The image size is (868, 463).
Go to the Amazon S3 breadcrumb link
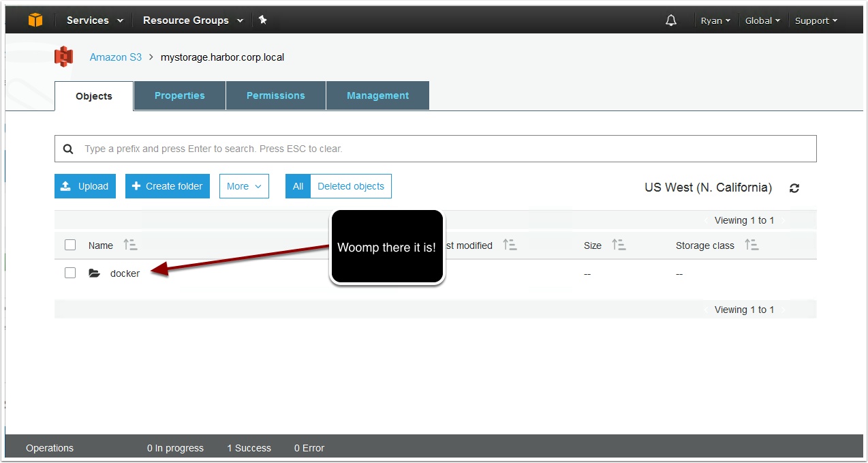pyautogui.click(x=116, y=57)
